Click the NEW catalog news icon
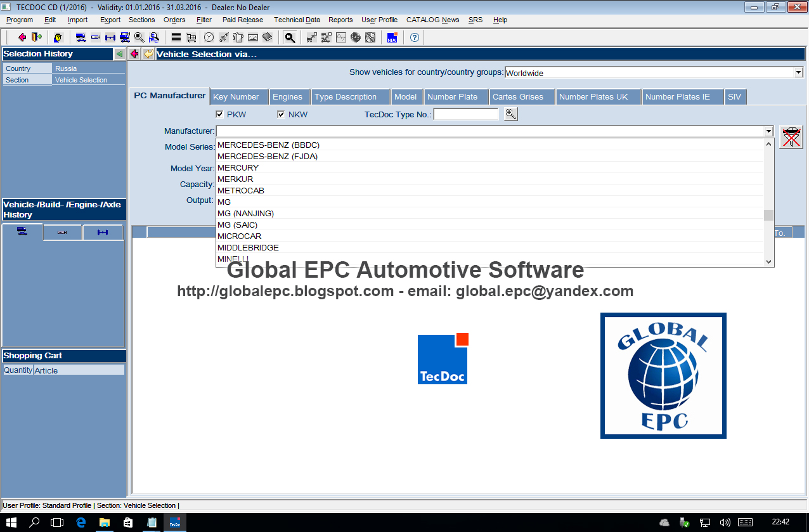This screenshot has width=809, height=532. click(x=392, y=37)
